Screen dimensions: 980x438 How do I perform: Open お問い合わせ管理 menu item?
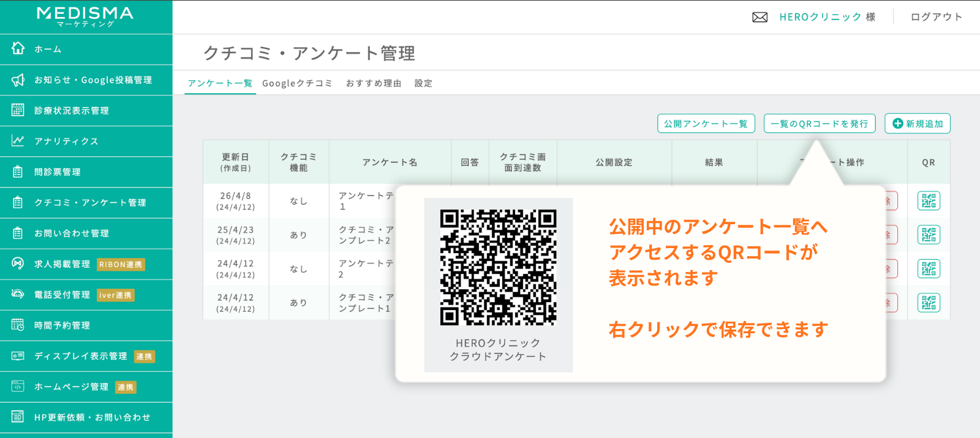coord(86,233)
